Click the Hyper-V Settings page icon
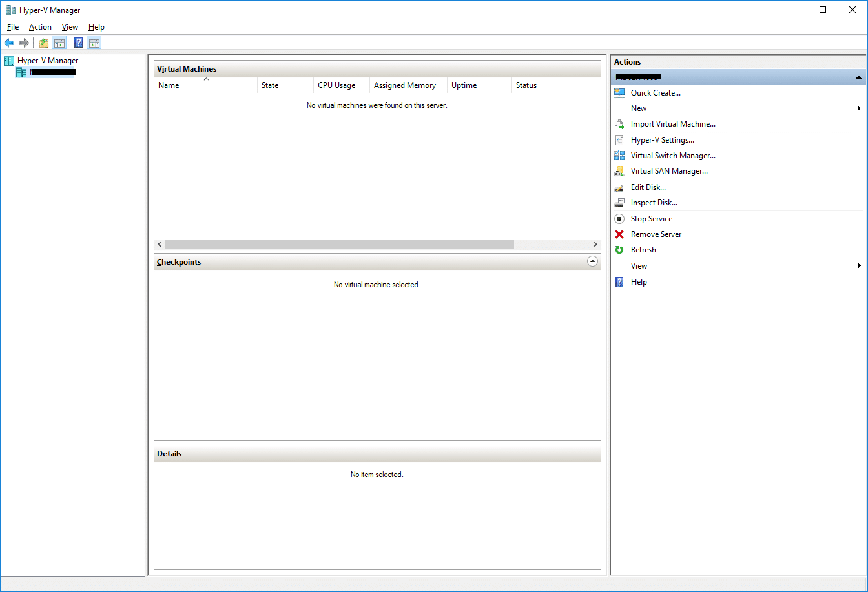This screenshot has width=868, height=592. pyautogui.click(x=619, y=140)
